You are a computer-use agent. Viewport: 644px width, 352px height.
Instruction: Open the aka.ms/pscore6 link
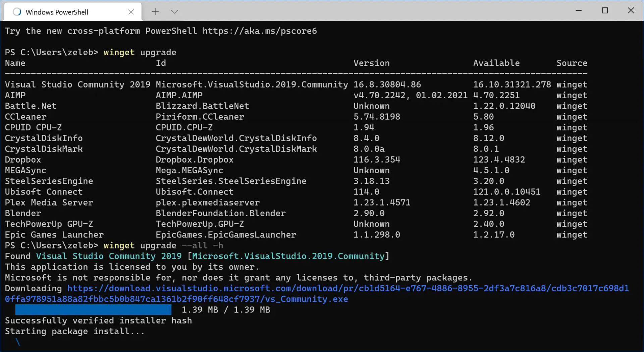[x=260, y=31]
